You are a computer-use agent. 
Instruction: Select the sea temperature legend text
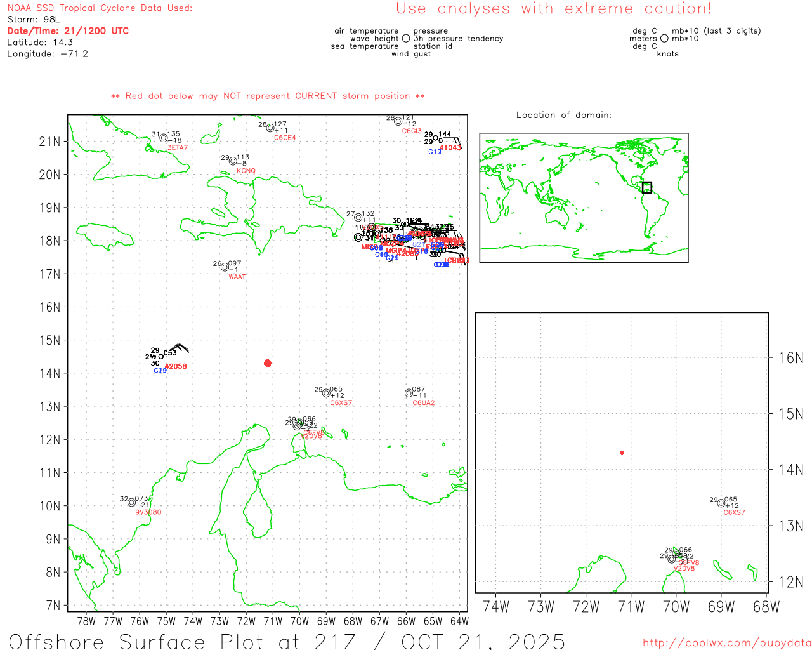pyautogui.click(x=365, y=46)
